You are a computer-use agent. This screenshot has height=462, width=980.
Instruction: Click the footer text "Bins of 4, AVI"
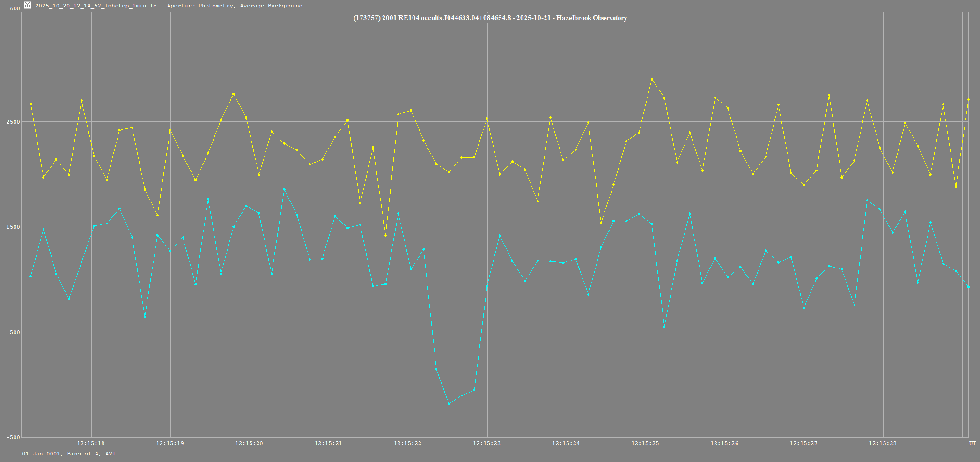91,454
